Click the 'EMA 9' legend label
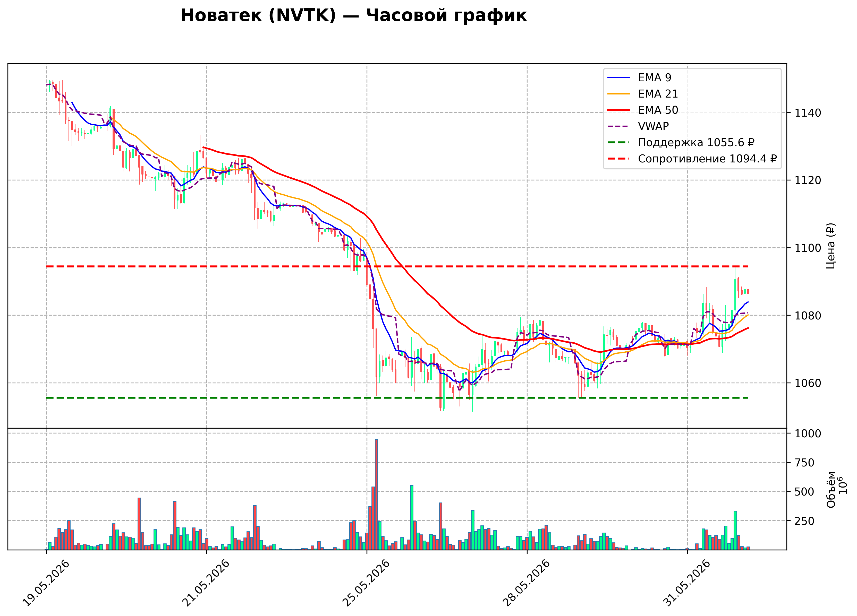This screenshot has height=616, width=857. click(655, 77)
